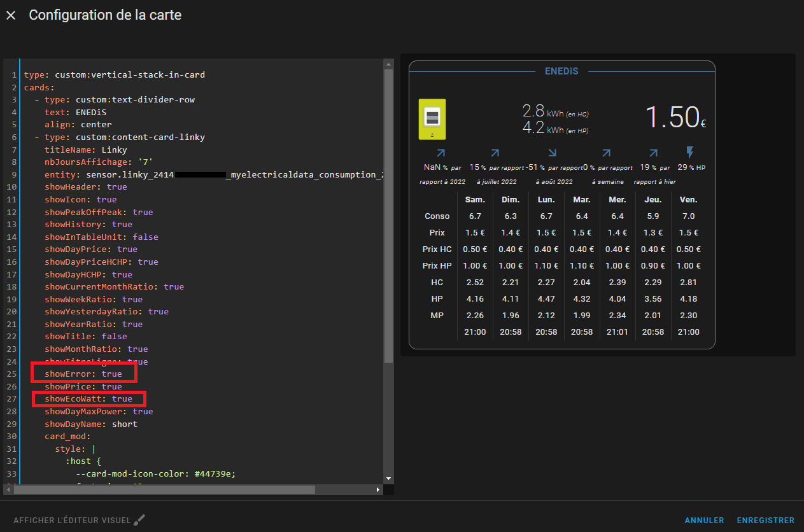This screenshot has width=804, height=532.
Task: Click the arrow above 19 % hier
Action: [x=653, y=153]
